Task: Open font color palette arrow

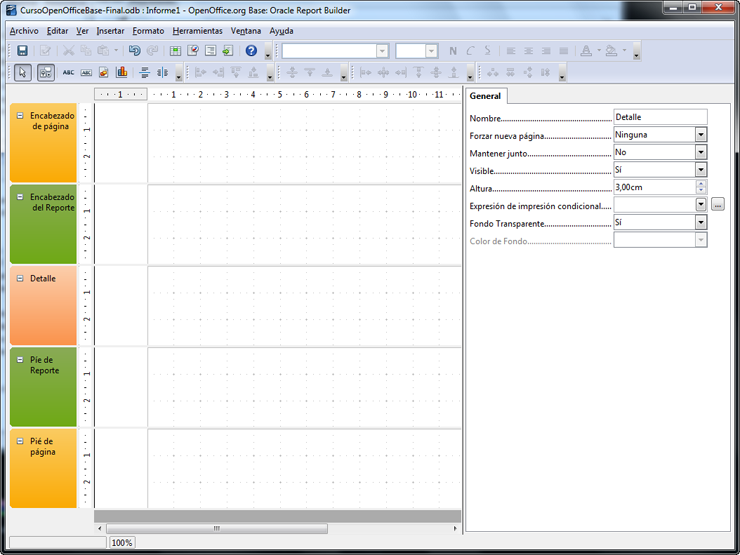Action: (599, 50)
